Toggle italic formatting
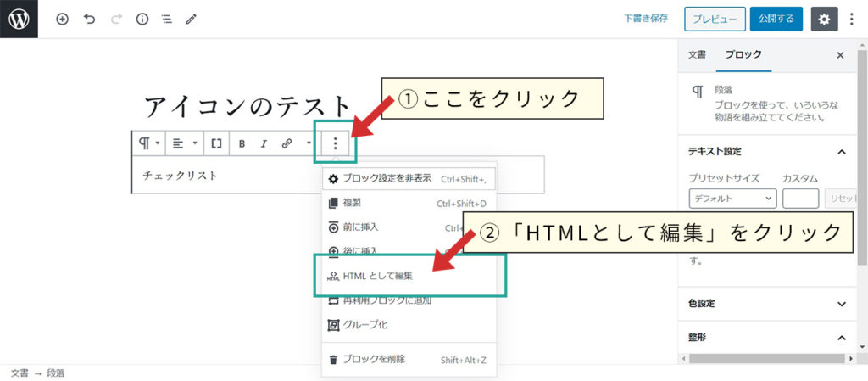Image resolution: width=868 pixels, height=381 pixels. 264,143
